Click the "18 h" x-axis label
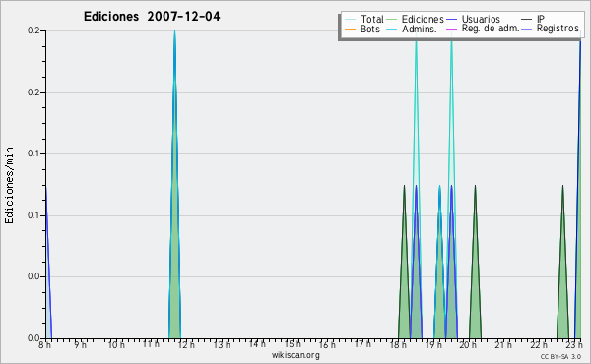Screen dimensions: 591x364 (x=397, y=344)
